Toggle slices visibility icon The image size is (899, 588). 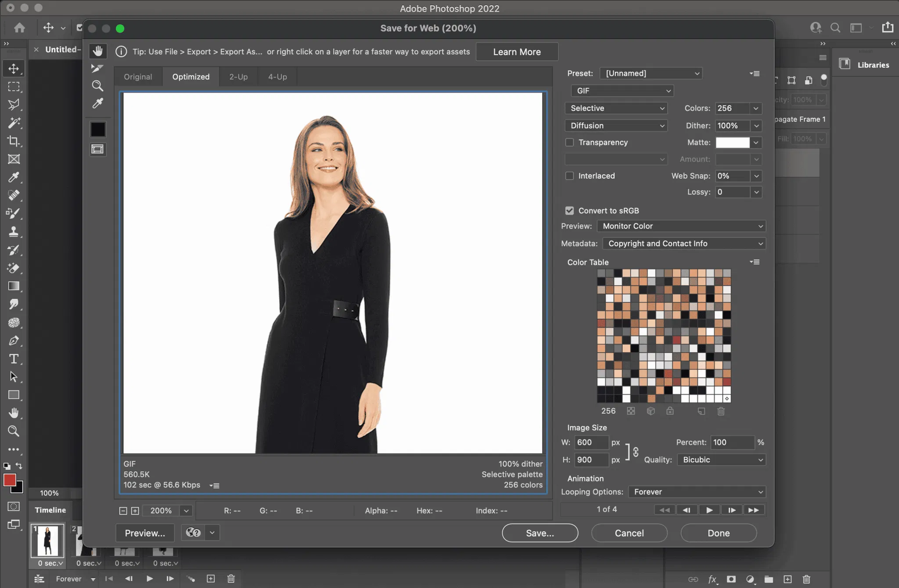click(97, 149)
